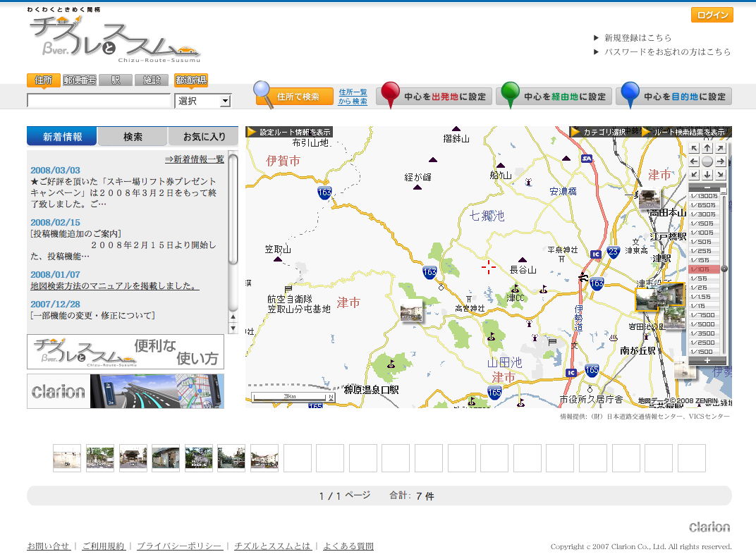Click the news panel scroll down arrow

pyautogui.click(x=233, y=328)
